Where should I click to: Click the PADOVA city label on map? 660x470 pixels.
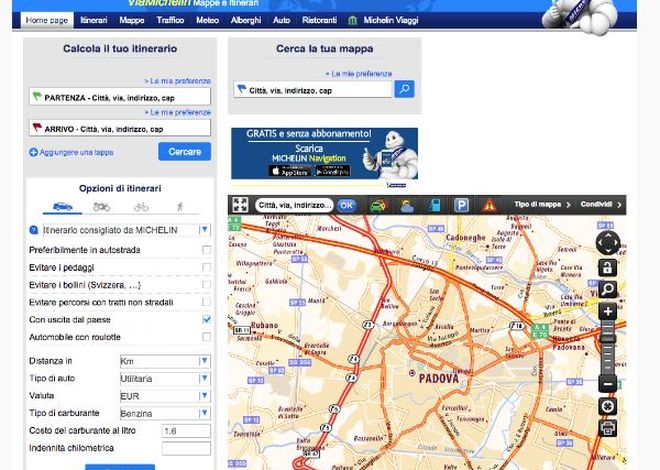[x=439, y=378]
